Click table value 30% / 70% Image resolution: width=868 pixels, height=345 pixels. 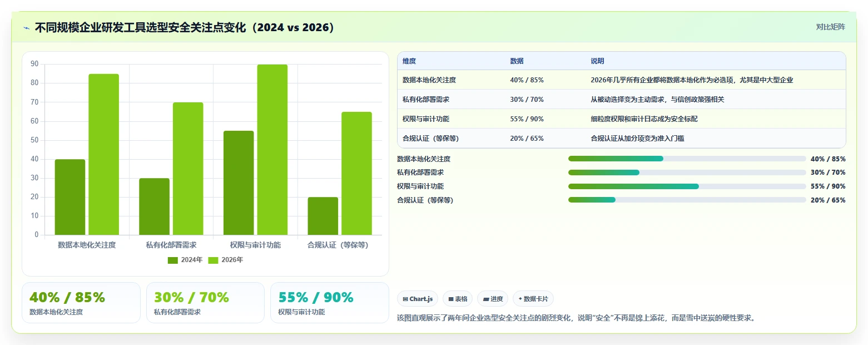click(527, 100)
